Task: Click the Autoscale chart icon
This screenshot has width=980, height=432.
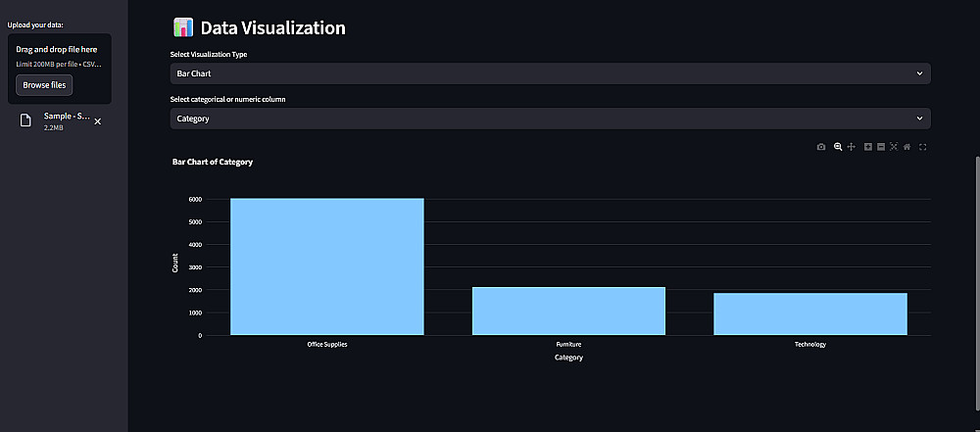Action: point(894,147)
